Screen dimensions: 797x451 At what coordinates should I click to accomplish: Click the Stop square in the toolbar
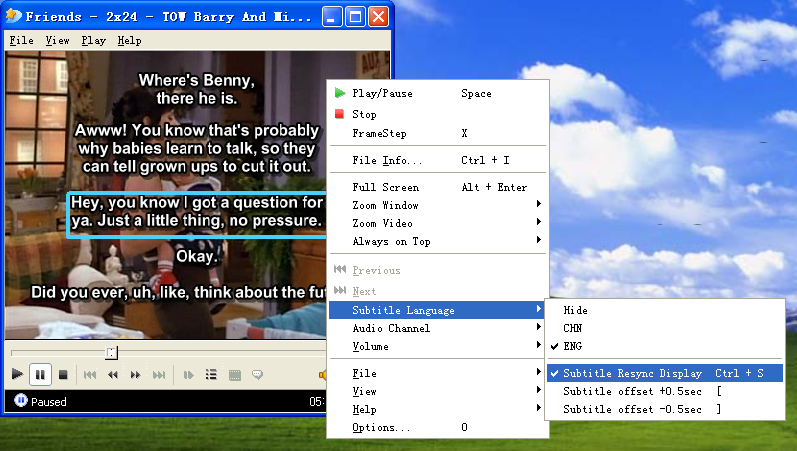[63, 375]
